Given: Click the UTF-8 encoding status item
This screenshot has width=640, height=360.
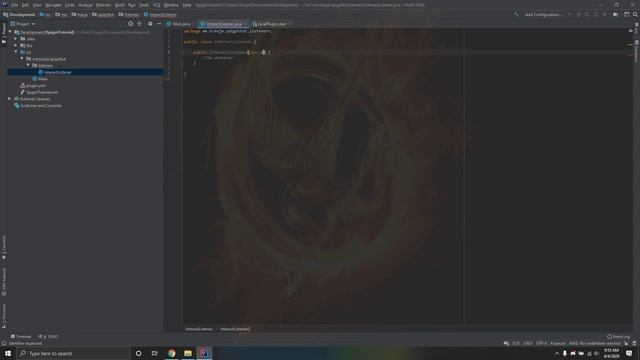Looking at the screenshot, I should tap(541, 344).
